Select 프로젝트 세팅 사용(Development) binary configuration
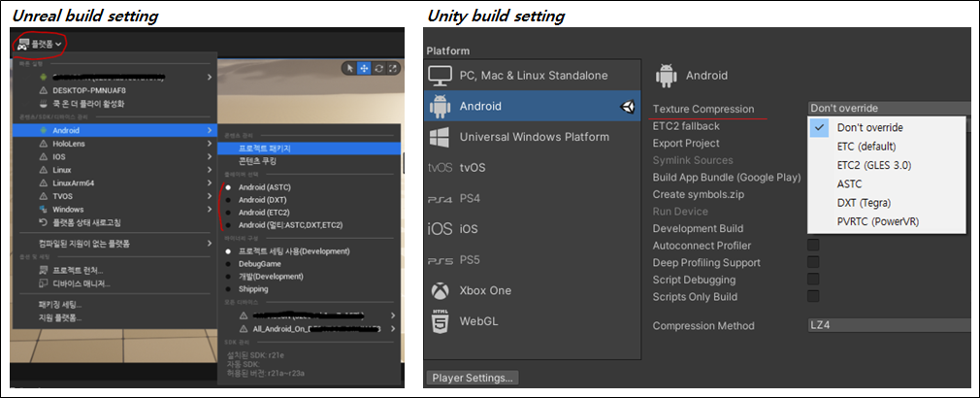The width and height of the screenshot is (980, 398). point(228,251)
